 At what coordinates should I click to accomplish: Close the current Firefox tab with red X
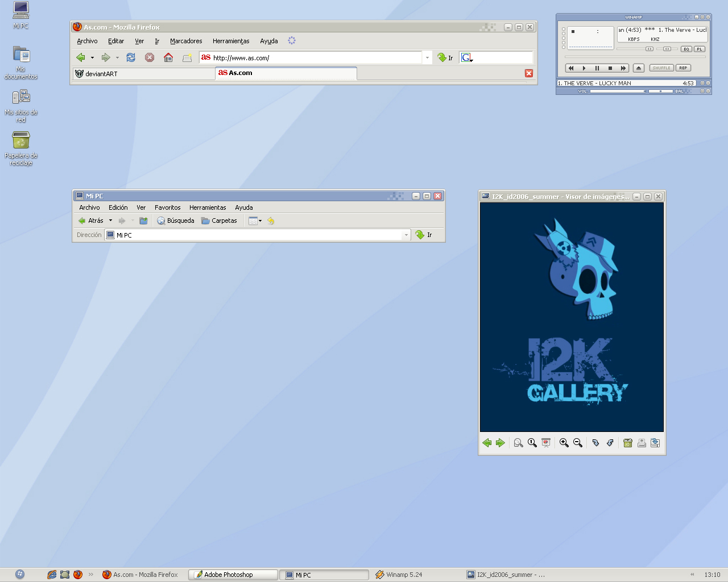[x=529, y=73]
